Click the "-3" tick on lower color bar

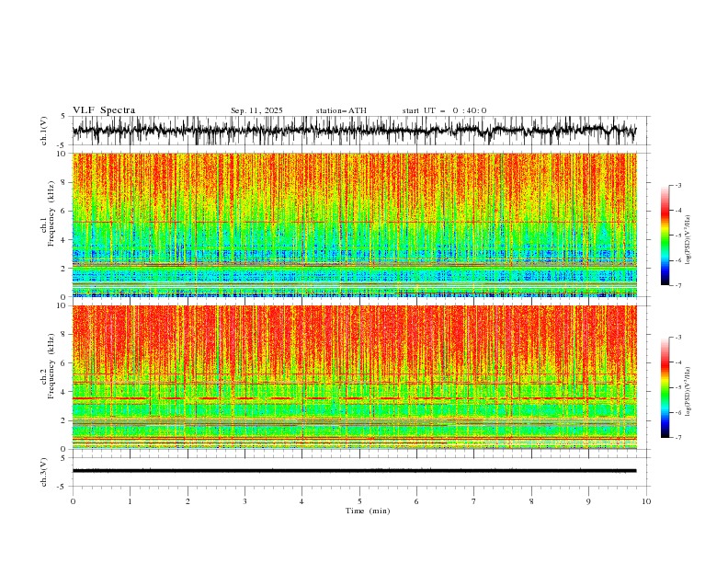point(677,338)
